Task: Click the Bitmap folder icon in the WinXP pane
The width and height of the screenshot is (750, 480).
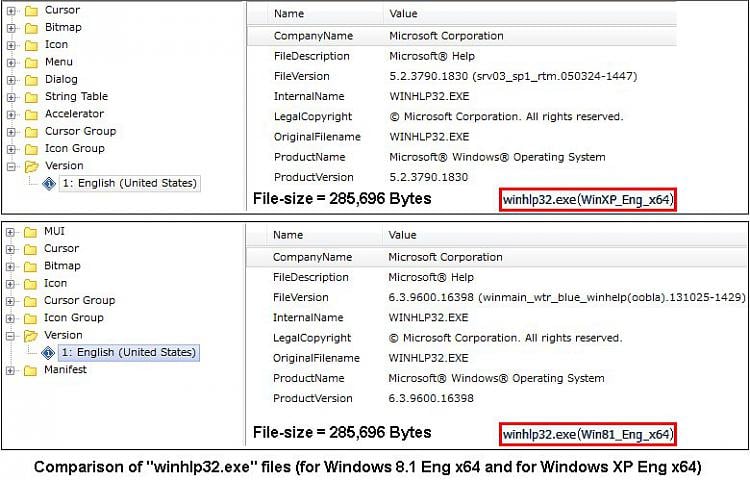Action: [x=31, y=28]
